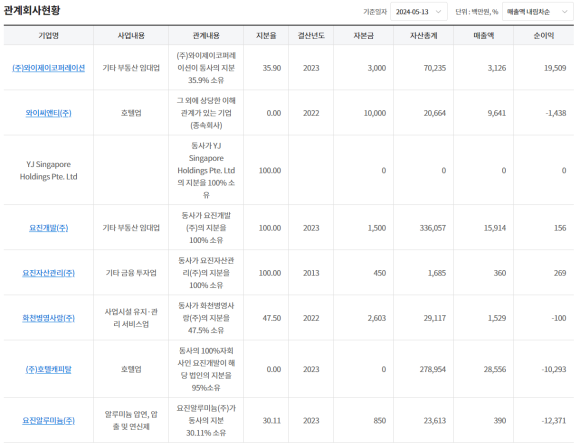The width and height of the screenshot is (580, 448).
Task: Click the 1,685 total assets value
Action: (437, 273)
